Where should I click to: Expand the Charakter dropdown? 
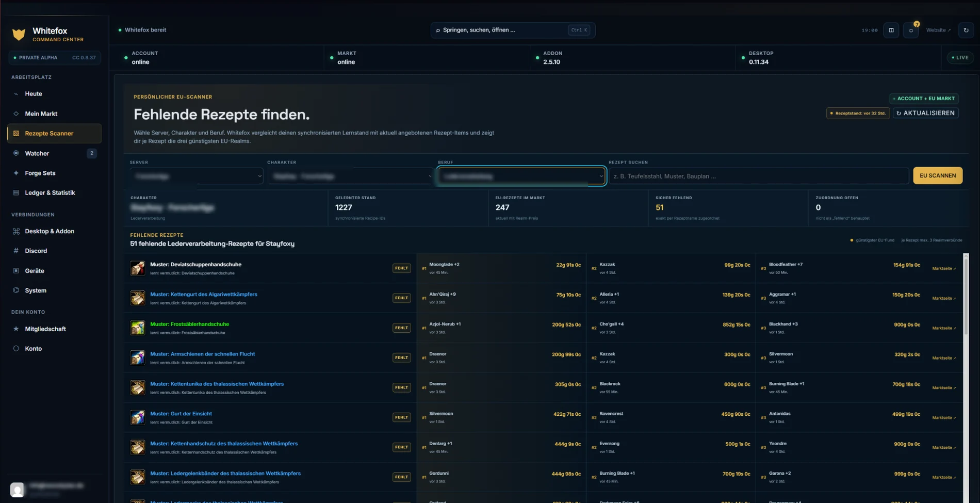click(x=350, y=176)
